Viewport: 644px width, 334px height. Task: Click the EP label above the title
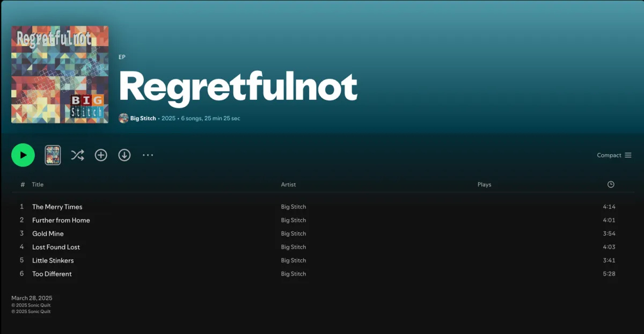point(122,57)
